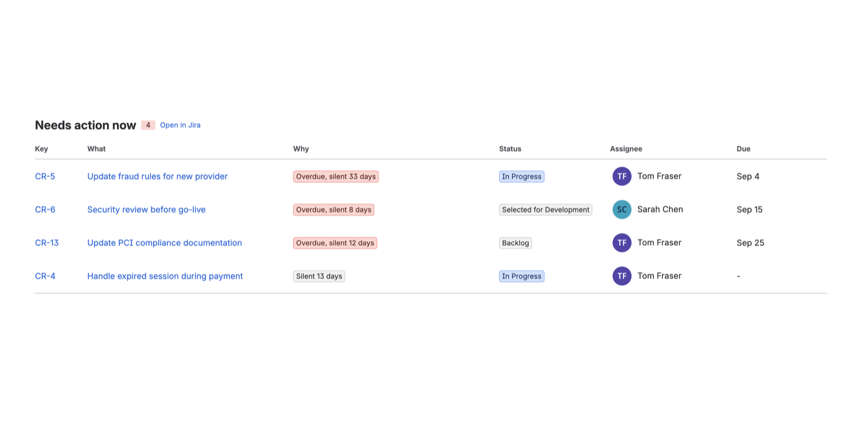Open 'Update PCI compliance documentation' issue
This screenshot has width=868, height=425.
tap(164, 243)
